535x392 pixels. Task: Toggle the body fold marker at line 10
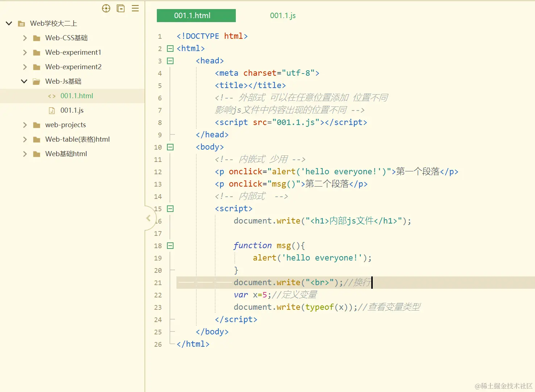(170, 147)
